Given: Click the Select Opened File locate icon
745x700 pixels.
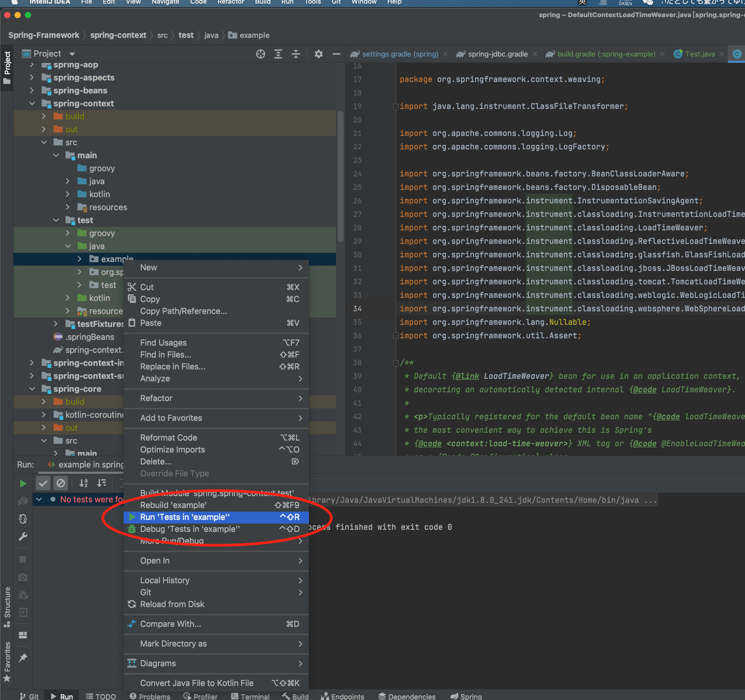Looking at the screenshot, I should (261, 54).
